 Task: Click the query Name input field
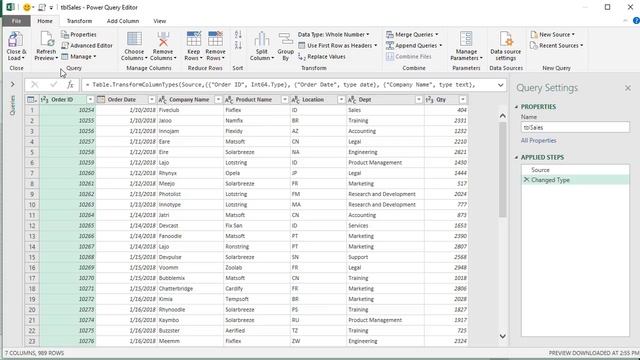point(575,127)
